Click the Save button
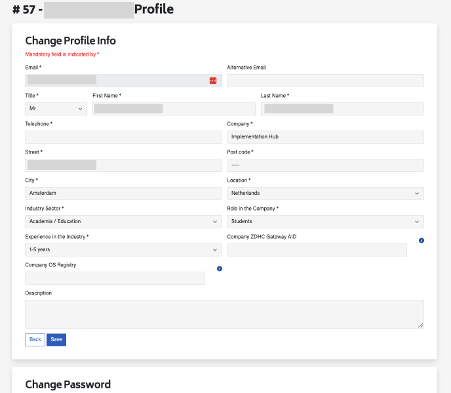Image resolution: width=451 pixels, height=393 pixels. (56, 340)
